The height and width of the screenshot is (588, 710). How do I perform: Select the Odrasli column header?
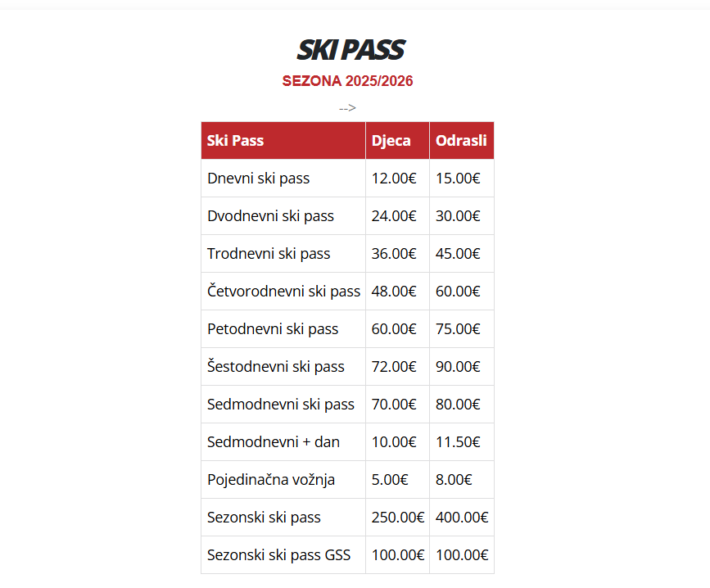[x=461, y=140]
